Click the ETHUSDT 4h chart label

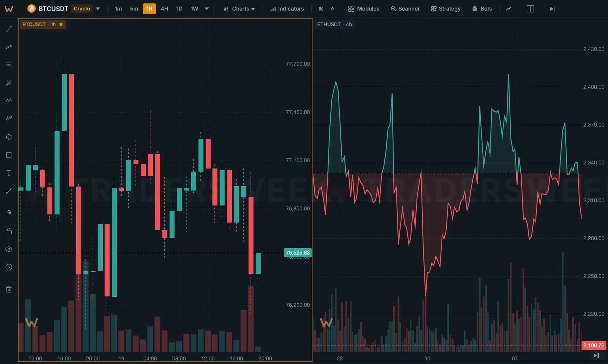click(x=334, y=24)
